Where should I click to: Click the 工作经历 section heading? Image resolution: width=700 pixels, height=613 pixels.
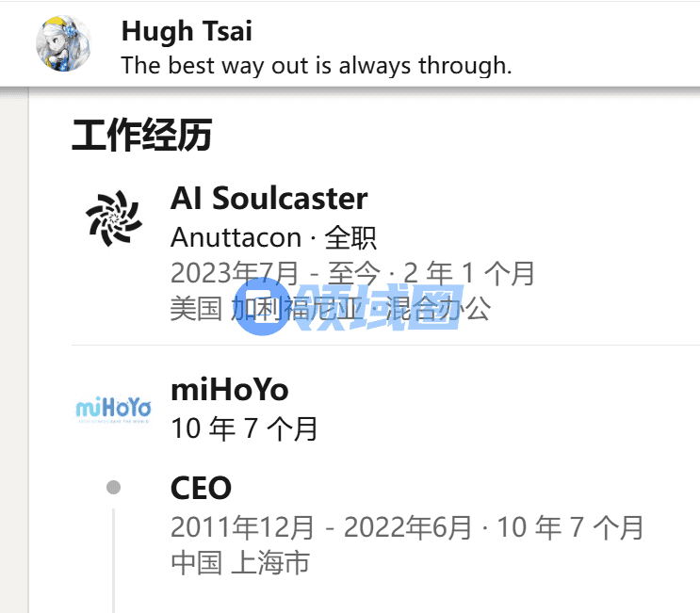[142, 135]
